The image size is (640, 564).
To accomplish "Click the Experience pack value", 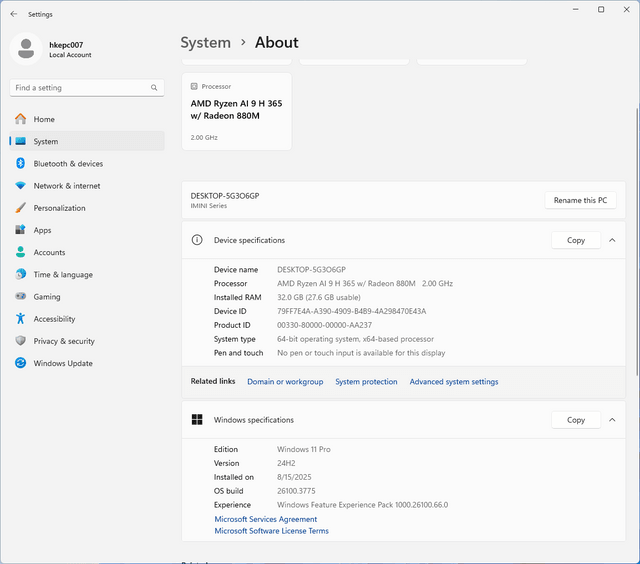I will click(362, 505).
